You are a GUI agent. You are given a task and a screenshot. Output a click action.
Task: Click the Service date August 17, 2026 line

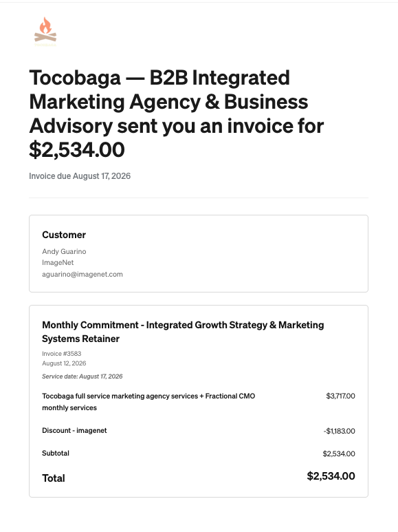82,376
